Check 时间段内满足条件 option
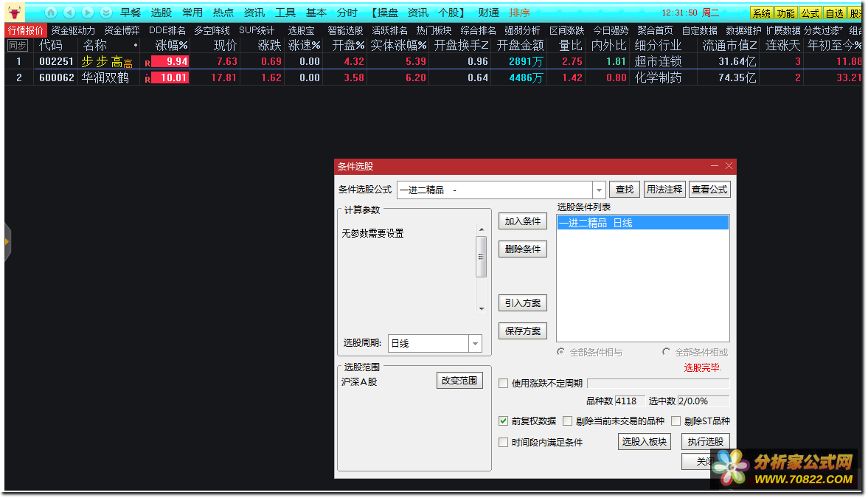868x498 pixels. tap(503, 442)
